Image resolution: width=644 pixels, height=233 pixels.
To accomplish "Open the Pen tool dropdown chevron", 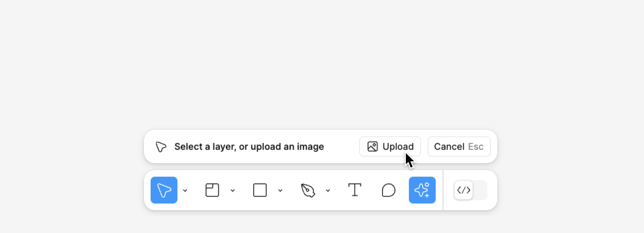I will click(328, 190).
